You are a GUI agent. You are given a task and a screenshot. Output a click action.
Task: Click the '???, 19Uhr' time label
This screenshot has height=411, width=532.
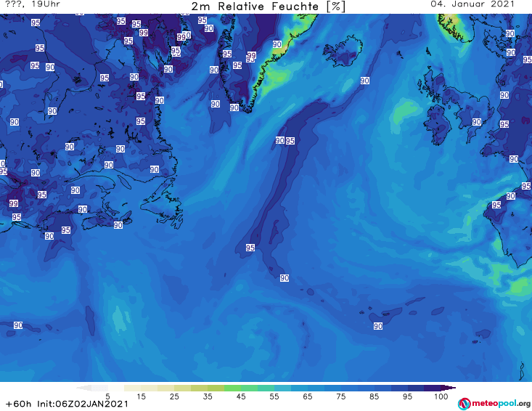33,4
